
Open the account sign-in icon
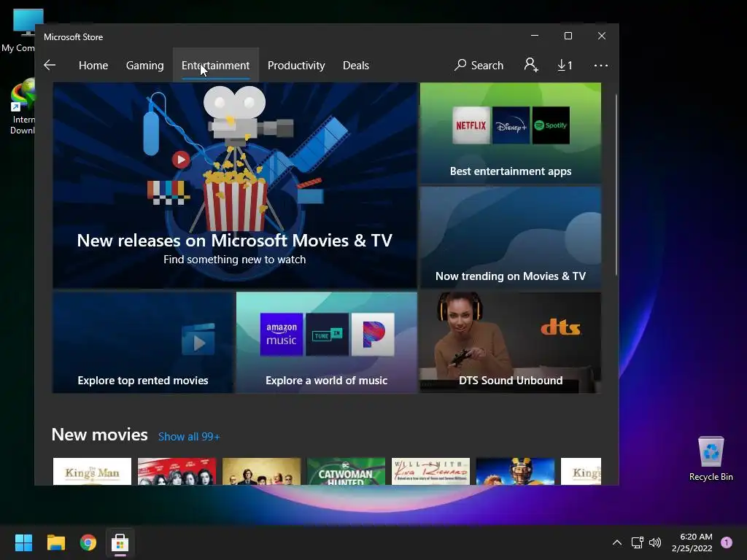(531, 65)
